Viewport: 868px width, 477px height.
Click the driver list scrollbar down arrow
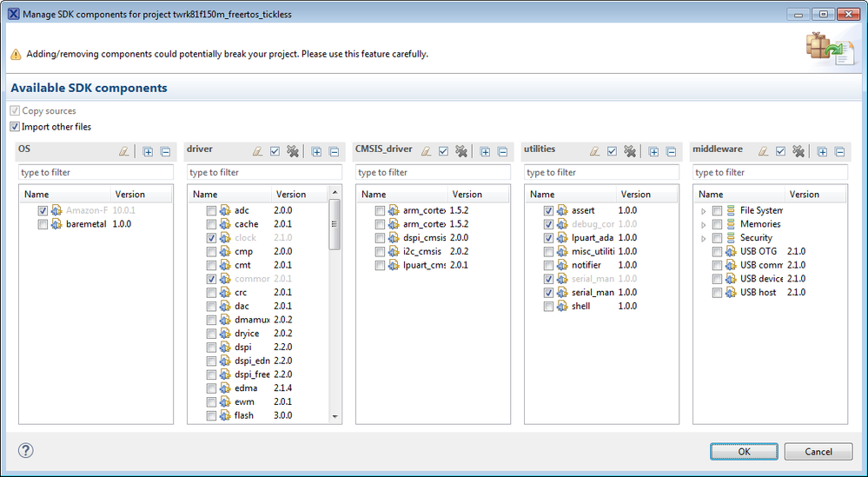(335, 416)
